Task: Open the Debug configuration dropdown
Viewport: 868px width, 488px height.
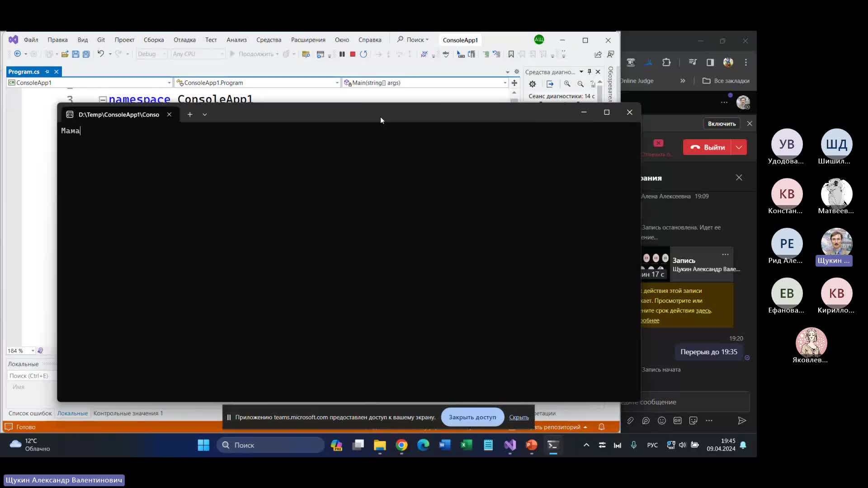Action: (152, 54)
